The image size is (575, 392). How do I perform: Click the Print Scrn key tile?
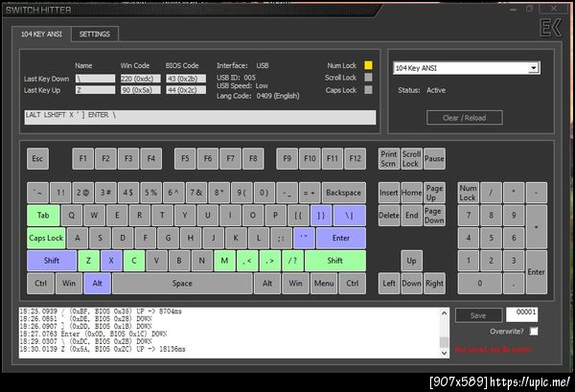pyautogui.click(x=389, y=158)
